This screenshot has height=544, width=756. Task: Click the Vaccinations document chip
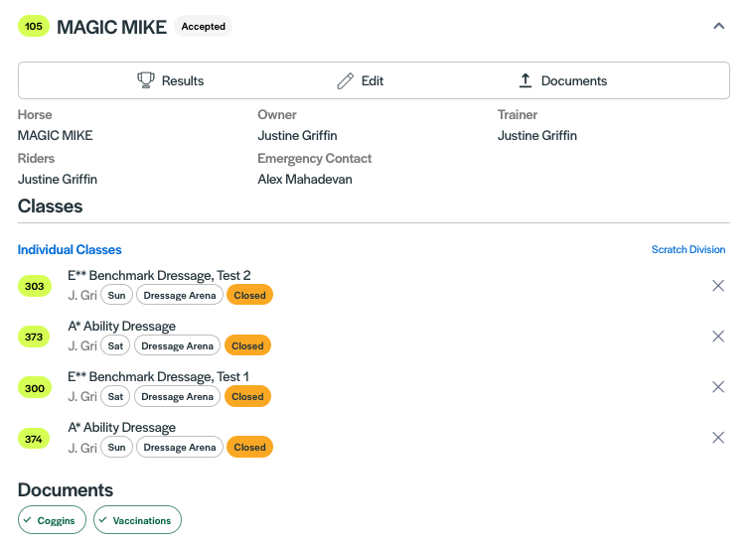coord(138,520)
